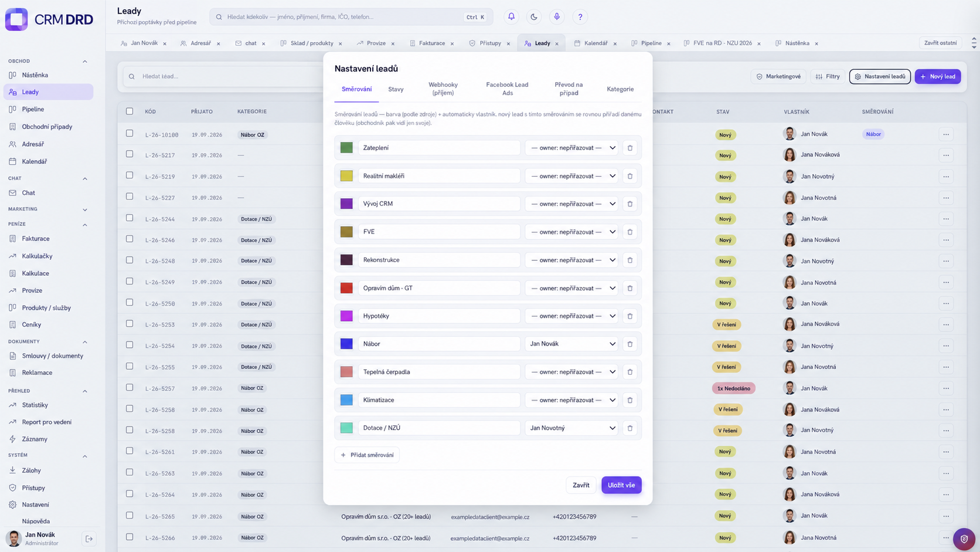Image resolution: width=980 pixels, height=552 pixels.
Task: Click the Uložit vše button
Action: coord(621,485)
